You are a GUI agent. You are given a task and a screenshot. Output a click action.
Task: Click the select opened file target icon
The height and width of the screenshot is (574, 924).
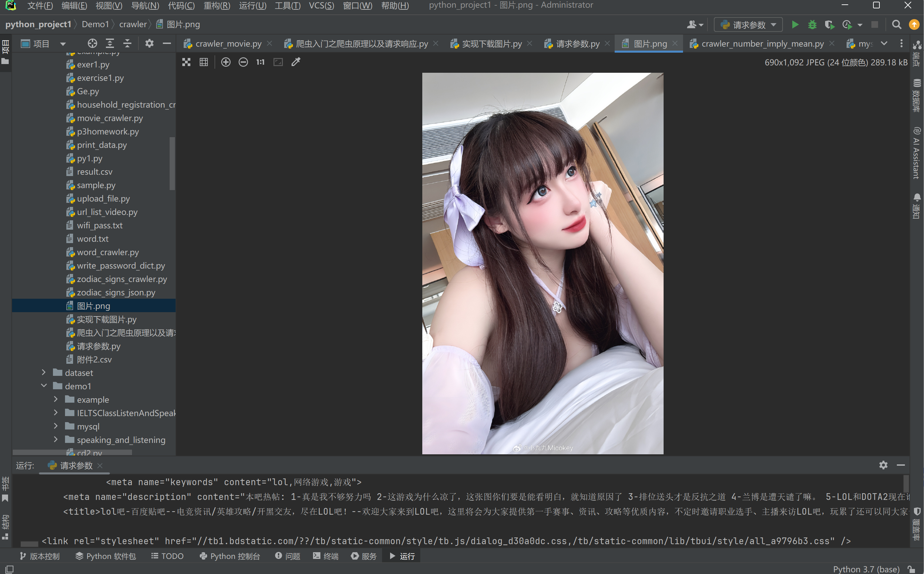(92, 43)
